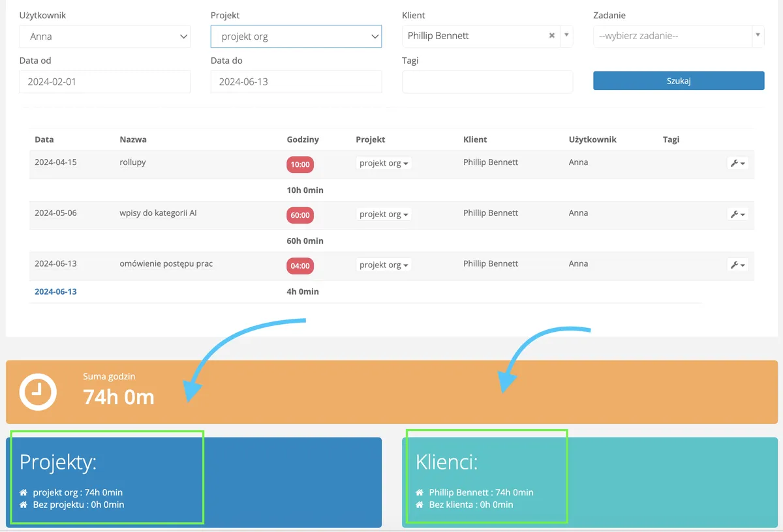Clear the Phillip Bennett client selection

pyautogui.click(x=552, y=36)
